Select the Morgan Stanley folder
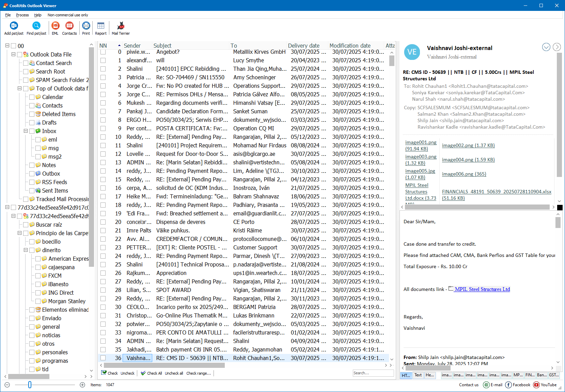The height and width of the screenshot is (392, 565). click(67, 301)
